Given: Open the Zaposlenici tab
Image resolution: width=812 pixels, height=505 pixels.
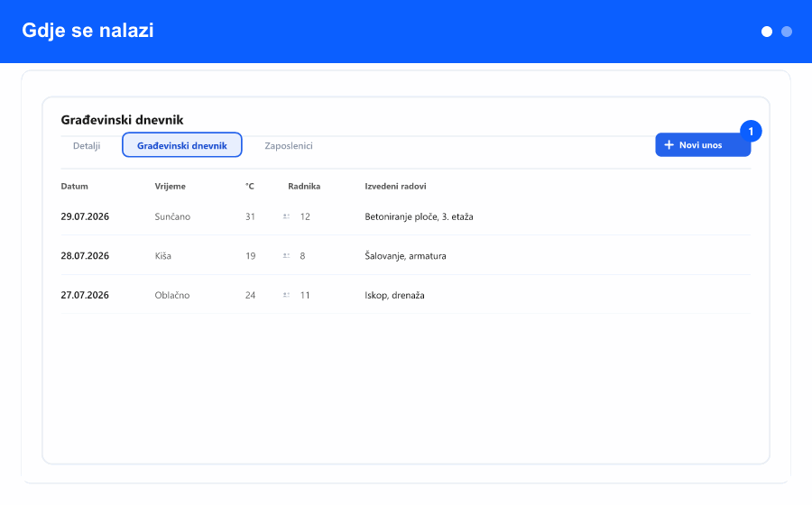Looking at the screenshot, I should [289, 145].
